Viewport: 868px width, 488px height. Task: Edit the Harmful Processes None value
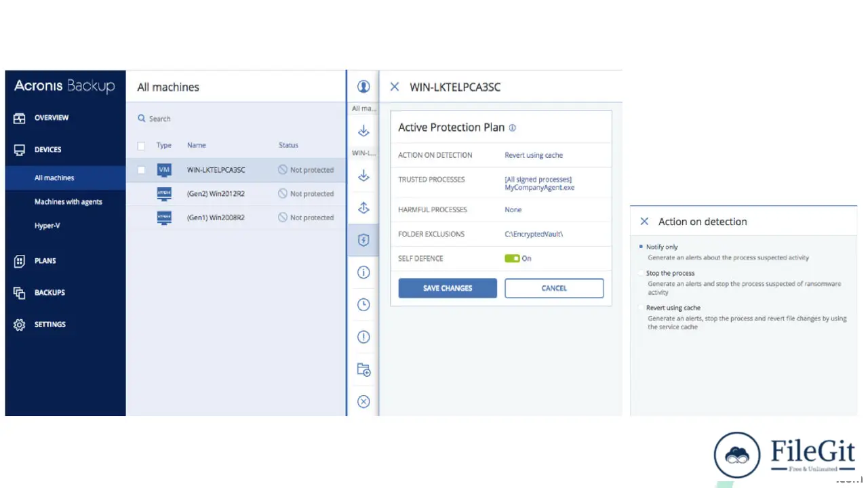(x=513, y=210)
